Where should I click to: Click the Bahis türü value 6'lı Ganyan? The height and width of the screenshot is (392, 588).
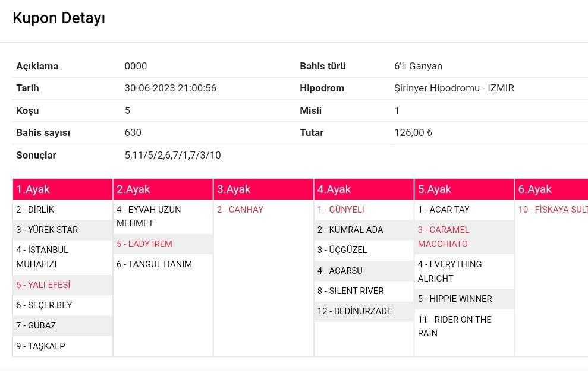pos(418,67)
